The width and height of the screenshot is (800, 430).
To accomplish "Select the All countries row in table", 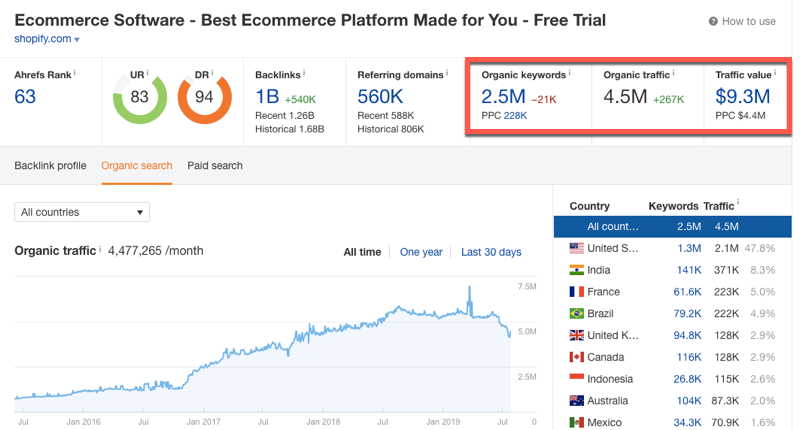I will (672, 227).
